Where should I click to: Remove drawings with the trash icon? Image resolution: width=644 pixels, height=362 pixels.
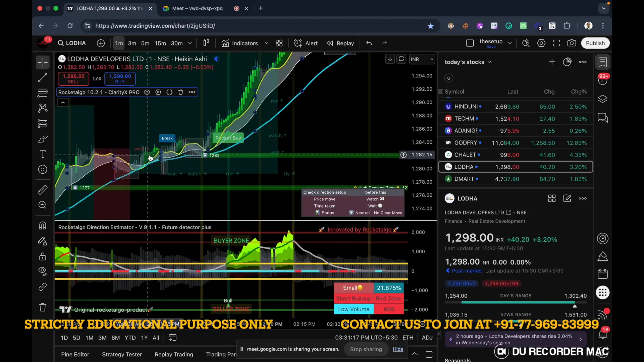pyautogui.click(x=43, y=307)
